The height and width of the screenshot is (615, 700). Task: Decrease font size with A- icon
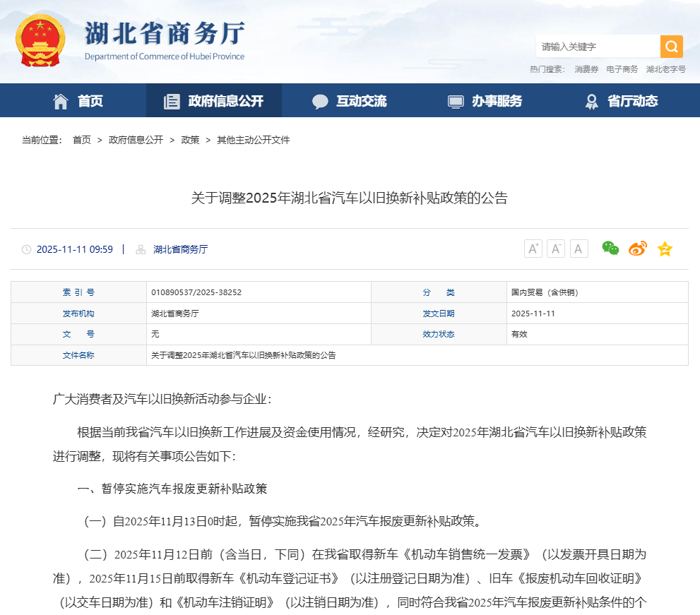click(556, 249)
